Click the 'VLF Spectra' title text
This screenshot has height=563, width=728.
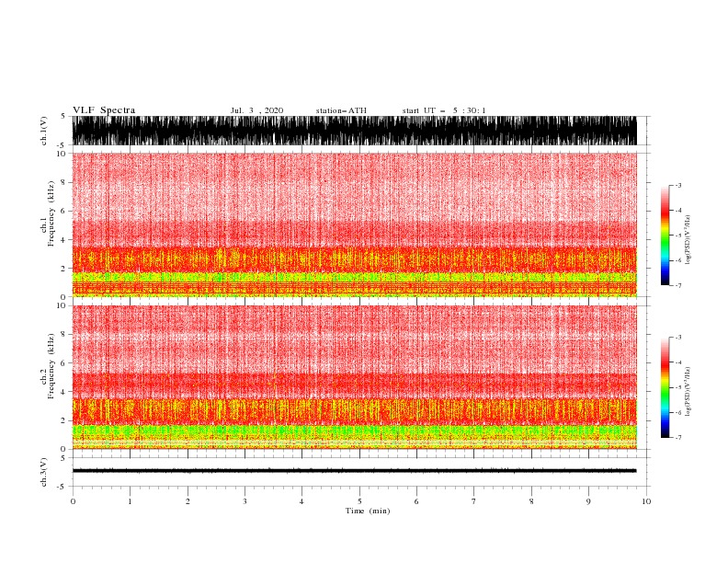pyautogui.click(x=104, y=110)
